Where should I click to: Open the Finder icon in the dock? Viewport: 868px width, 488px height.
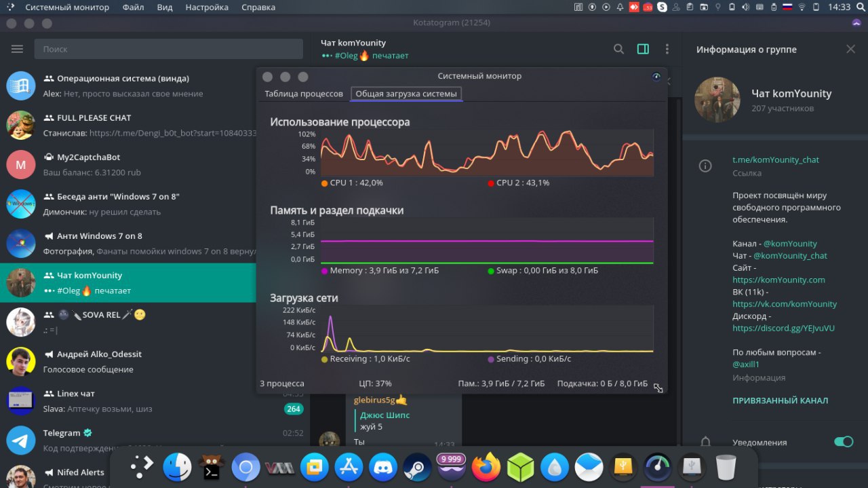point(177,468)
